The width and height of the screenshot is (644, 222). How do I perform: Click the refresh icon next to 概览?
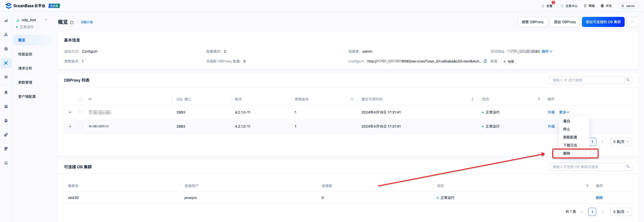(72, 23)
